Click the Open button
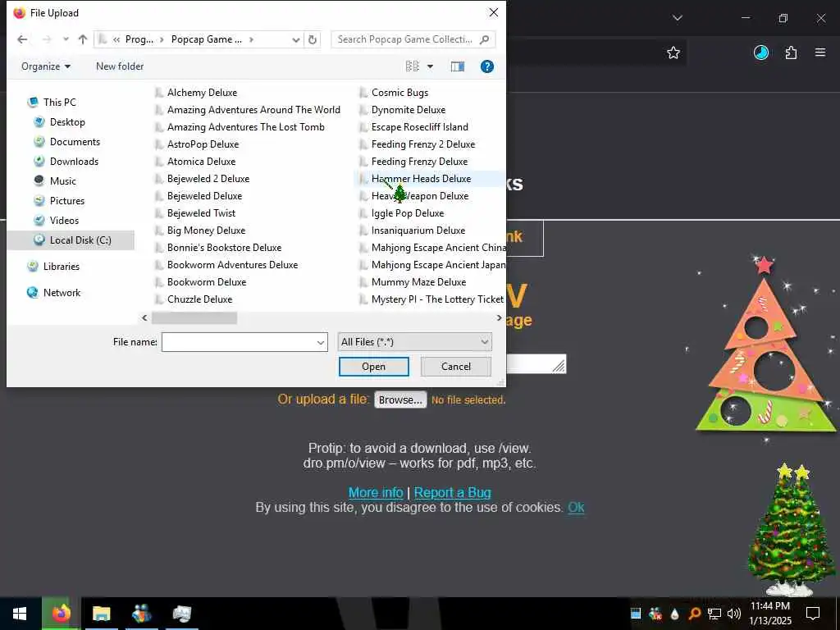 [373, 367]
